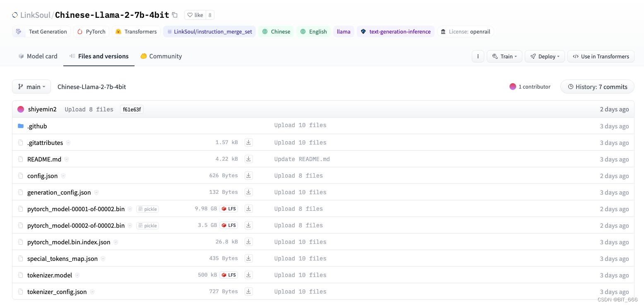Click security scan icon next to .gitattributes
The image size is (644, 306).
(68, 142)
